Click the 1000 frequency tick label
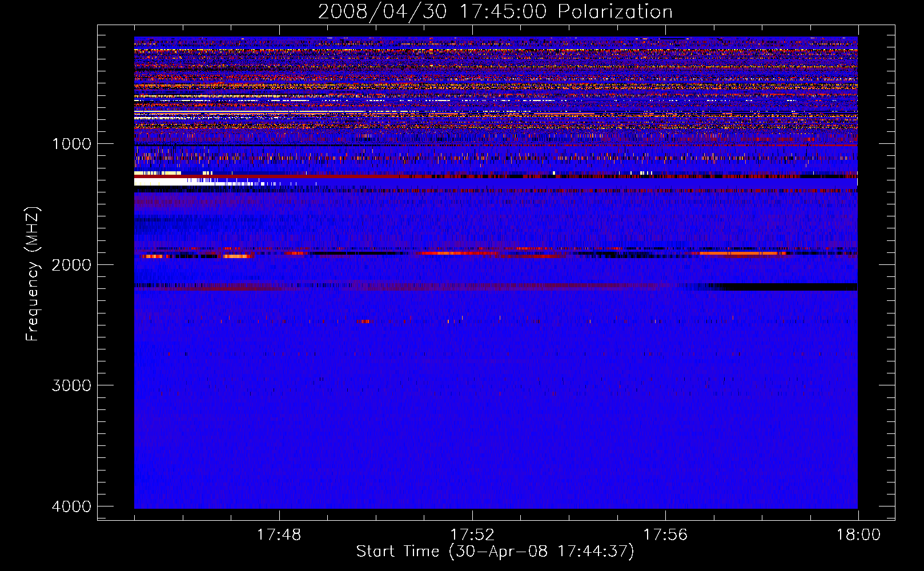 [71, 144]
